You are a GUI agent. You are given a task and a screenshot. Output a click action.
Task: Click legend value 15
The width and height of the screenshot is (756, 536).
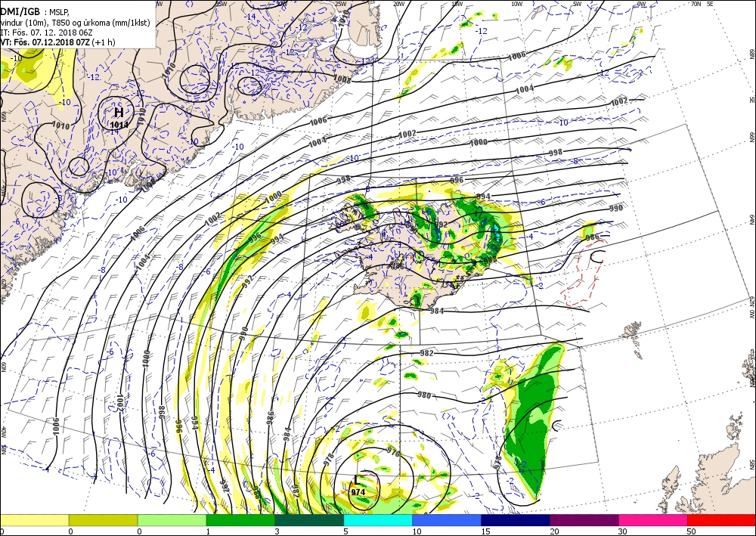(485, 531)
